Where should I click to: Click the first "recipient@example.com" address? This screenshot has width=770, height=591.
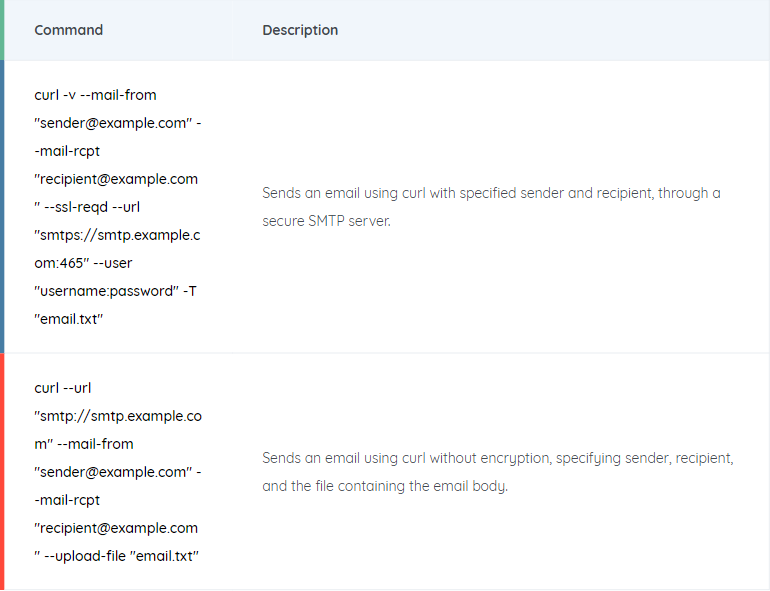point(116,179)
